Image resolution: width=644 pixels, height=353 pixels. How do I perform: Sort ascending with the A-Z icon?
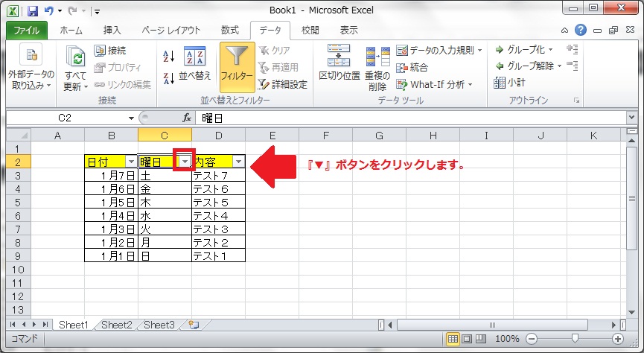[x=169, y=57]
